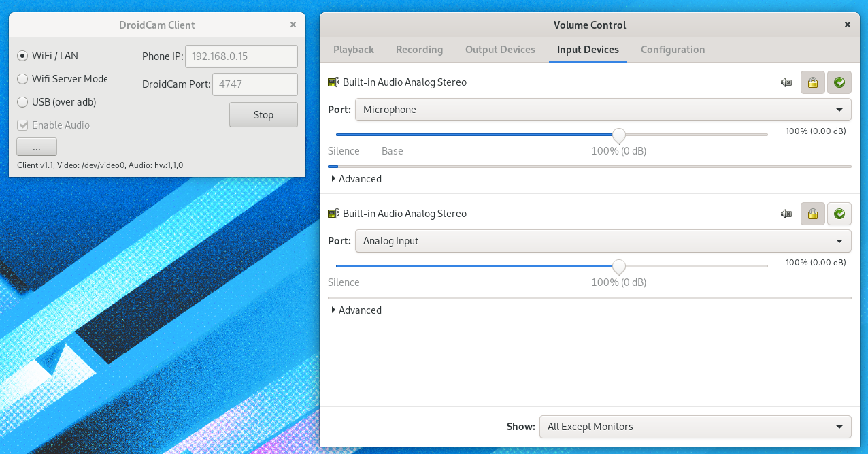868x454 pixels.
Task: Click Microphone's 100% (0.00 dB) readout
Action: (816, 131)
